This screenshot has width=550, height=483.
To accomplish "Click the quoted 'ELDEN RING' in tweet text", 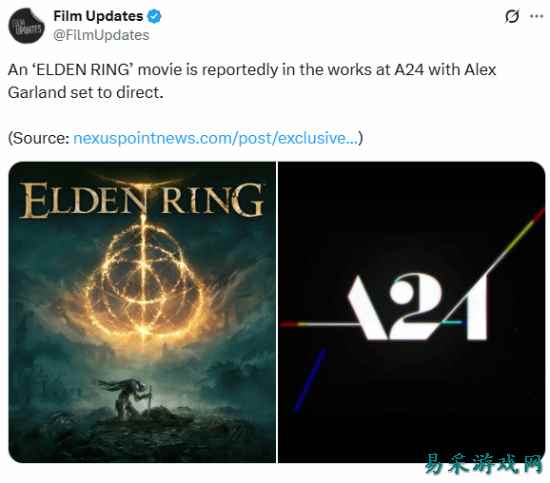I will 82,69.
